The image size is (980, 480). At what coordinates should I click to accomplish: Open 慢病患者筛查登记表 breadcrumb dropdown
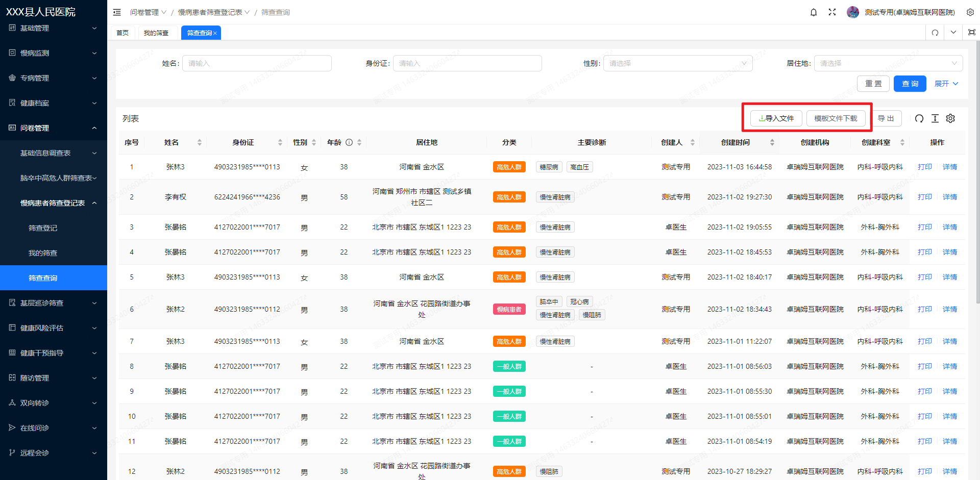point(214,12)
